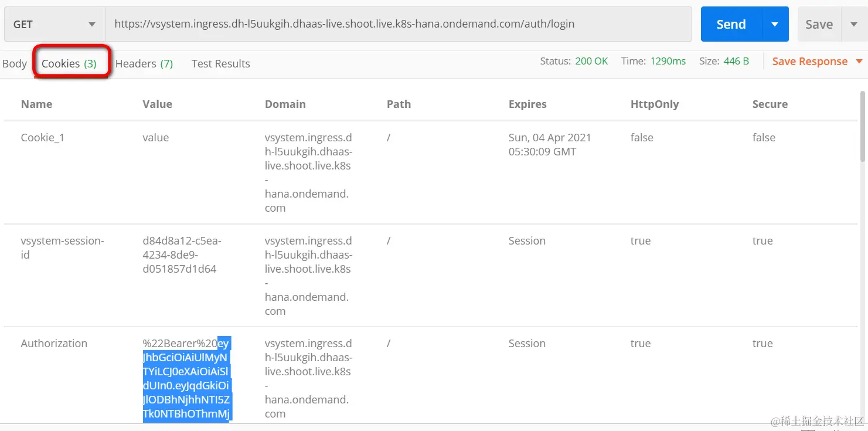868x431 pixels.
Task: Select the Cookies (3) tab
Action: (69, 63)
